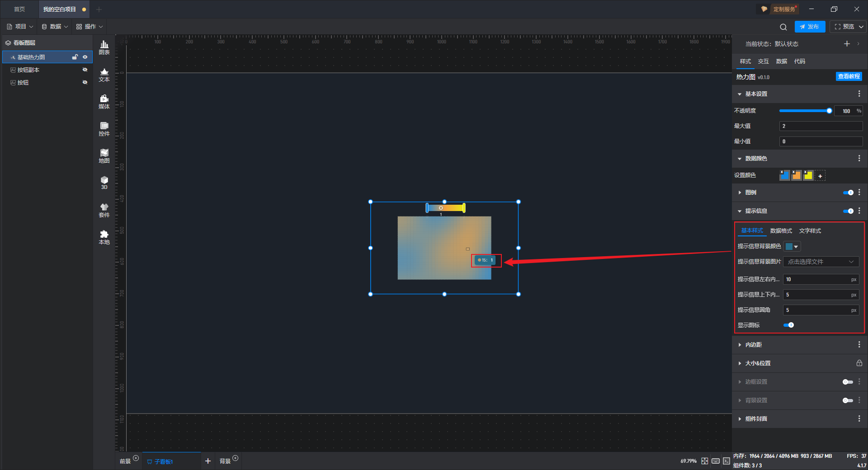Open the 提示信息背景图片 file dropdown

coord(821,262)
